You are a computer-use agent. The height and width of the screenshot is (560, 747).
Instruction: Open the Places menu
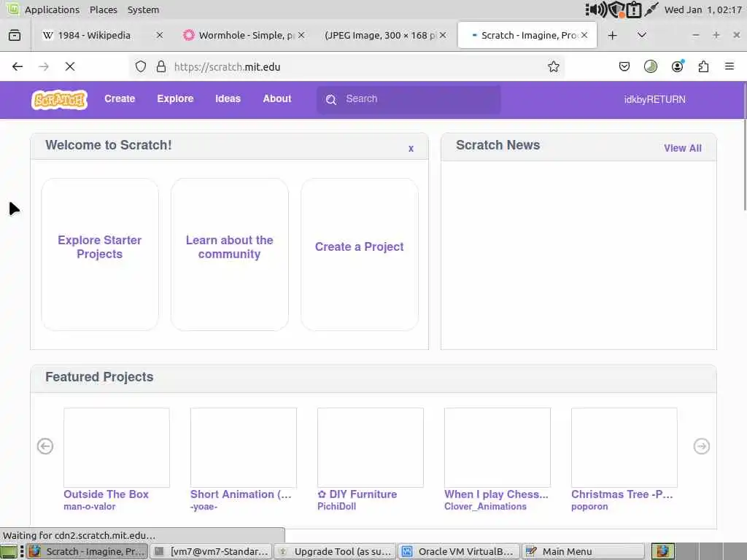pos(104,9)
